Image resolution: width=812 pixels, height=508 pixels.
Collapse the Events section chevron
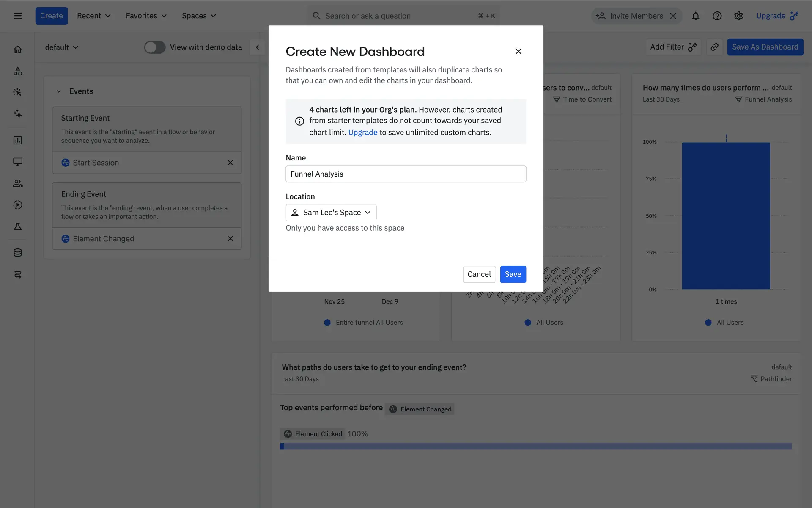59,91
